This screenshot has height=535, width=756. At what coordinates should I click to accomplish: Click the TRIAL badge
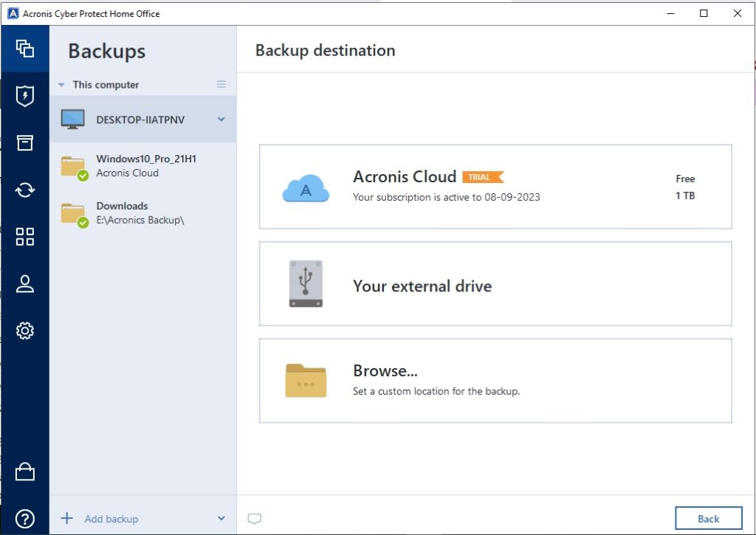coord(483,177)
